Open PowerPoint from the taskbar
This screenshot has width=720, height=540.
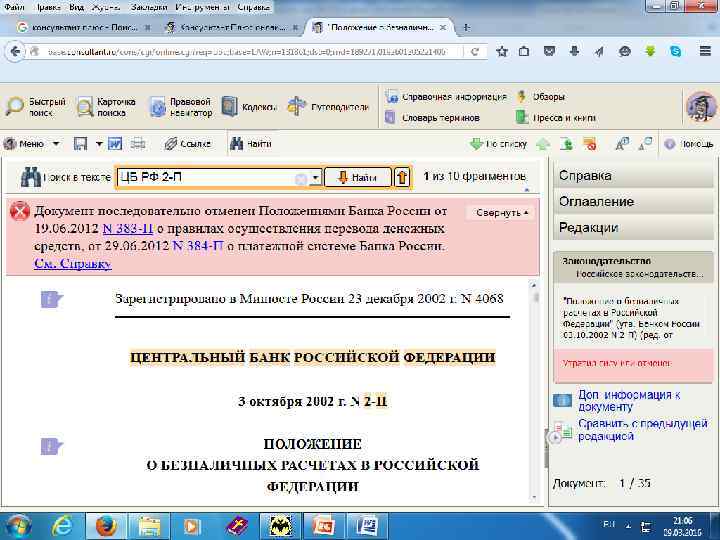[x=323, y=527]
